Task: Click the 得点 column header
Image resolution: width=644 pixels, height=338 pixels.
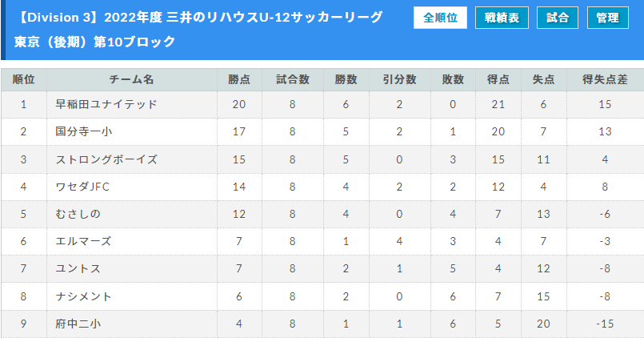Action: [x=498, y=79]
